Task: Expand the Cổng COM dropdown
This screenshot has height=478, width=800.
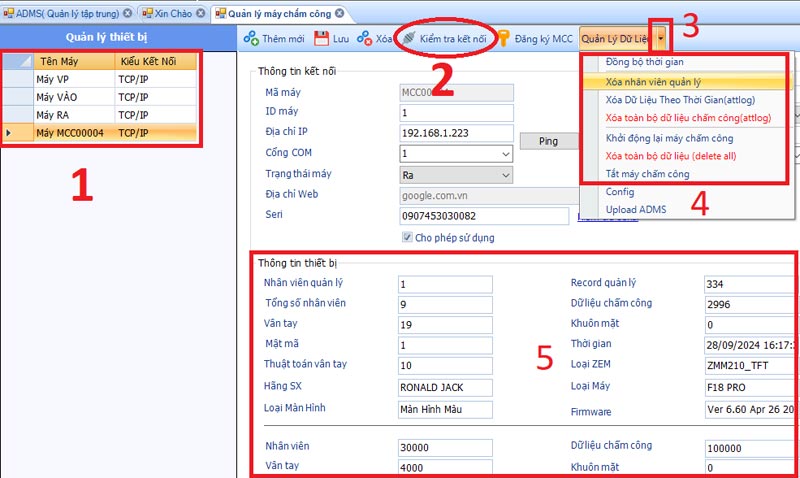Action: coord(503,154)
